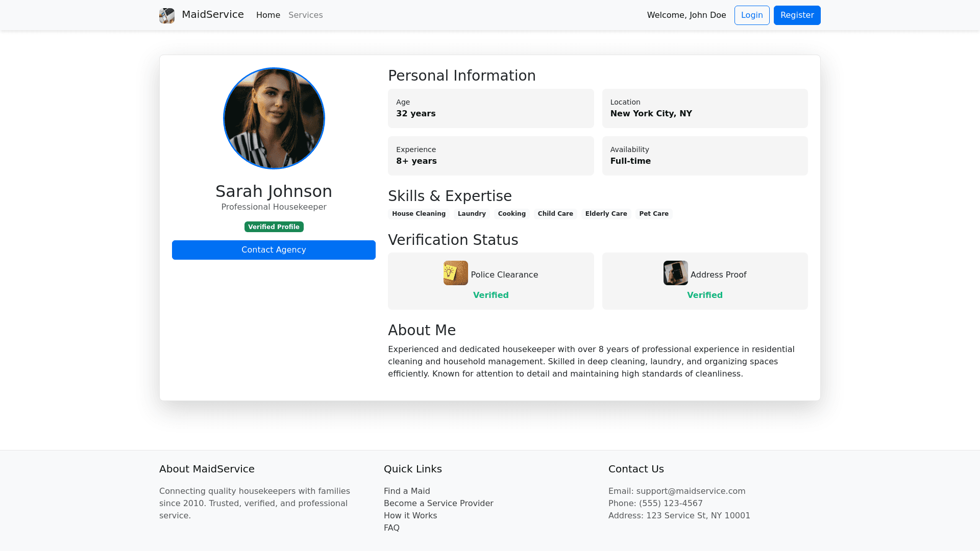Click the MaidService logo icon
Image resolution: width=980 pixels, height=551 pixels.
click(x=167, y=15)
